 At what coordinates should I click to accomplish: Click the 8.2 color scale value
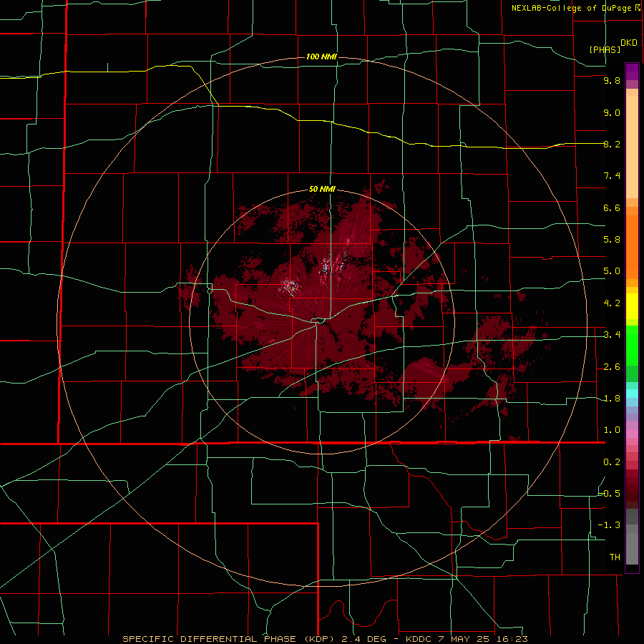(x=612, y=144)
